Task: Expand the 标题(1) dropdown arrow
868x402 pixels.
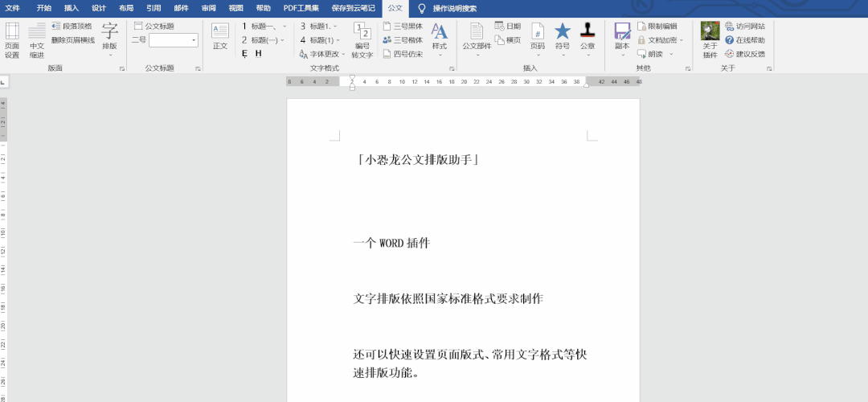Action: click(x=338, y=40)
